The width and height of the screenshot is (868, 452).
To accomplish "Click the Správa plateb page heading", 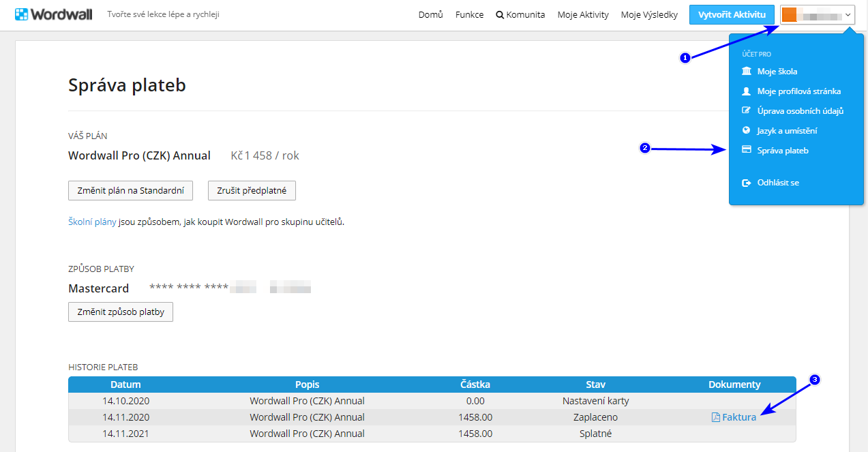I will (x=127, y=85).
